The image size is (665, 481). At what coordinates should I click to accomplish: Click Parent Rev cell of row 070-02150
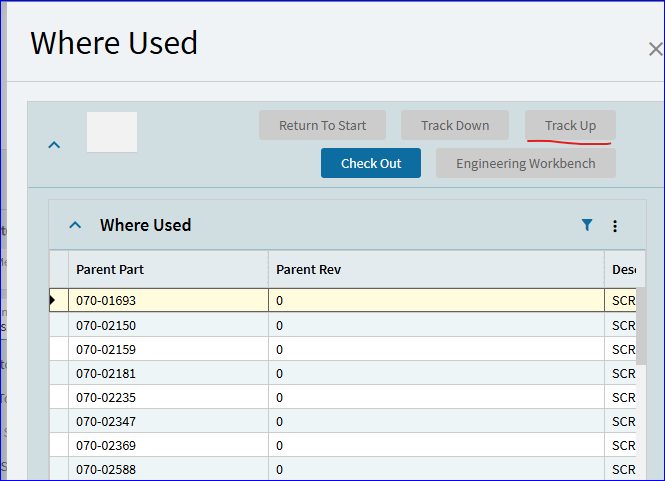coord(436,325)
